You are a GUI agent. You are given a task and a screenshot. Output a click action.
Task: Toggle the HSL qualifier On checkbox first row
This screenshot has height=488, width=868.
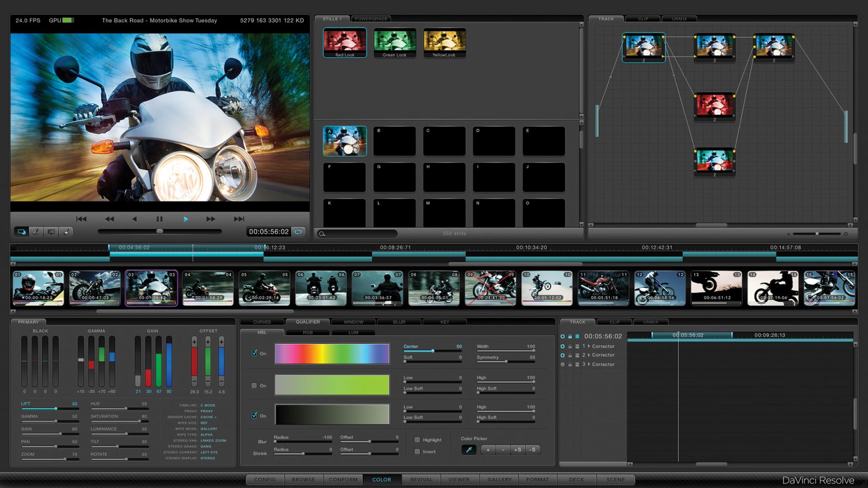tap(252, 353)
